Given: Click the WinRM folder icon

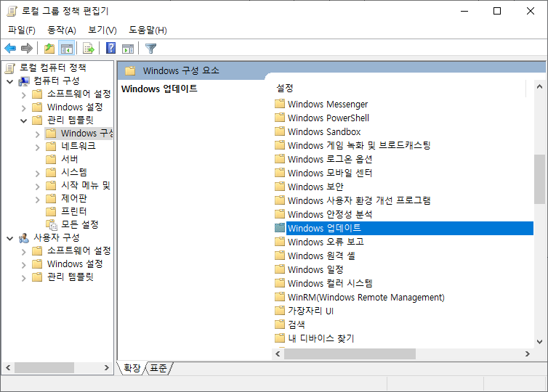Looking at the screenshot, I should 280,297.
